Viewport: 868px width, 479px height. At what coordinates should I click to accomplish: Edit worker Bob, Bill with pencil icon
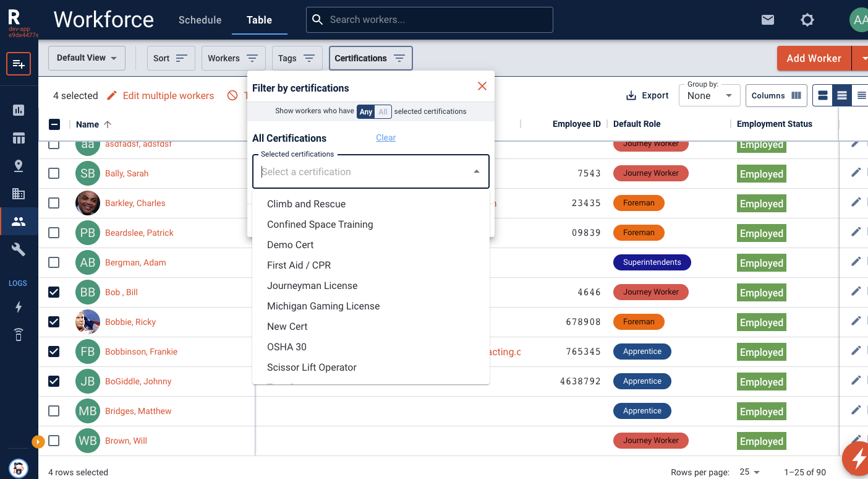pos(856,291)
